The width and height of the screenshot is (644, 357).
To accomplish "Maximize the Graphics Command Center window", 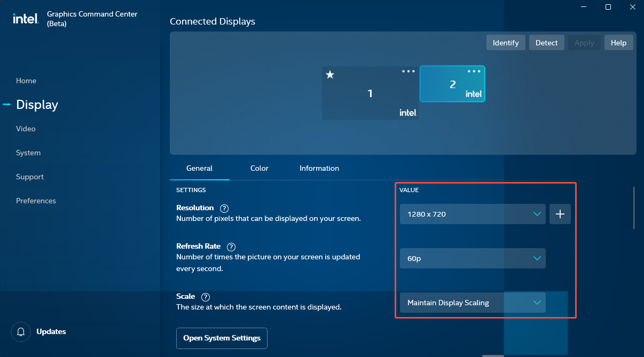I will (608, 7).
